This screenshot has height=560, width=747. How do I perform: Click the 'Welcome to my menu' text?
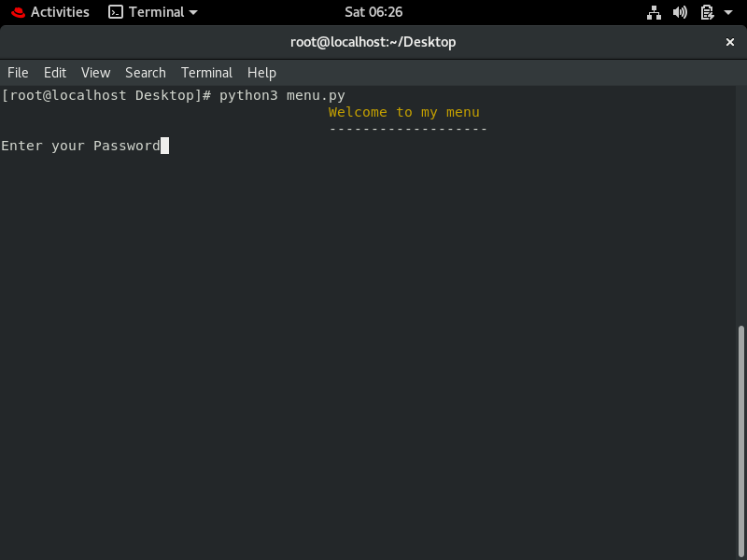(404, 112)
